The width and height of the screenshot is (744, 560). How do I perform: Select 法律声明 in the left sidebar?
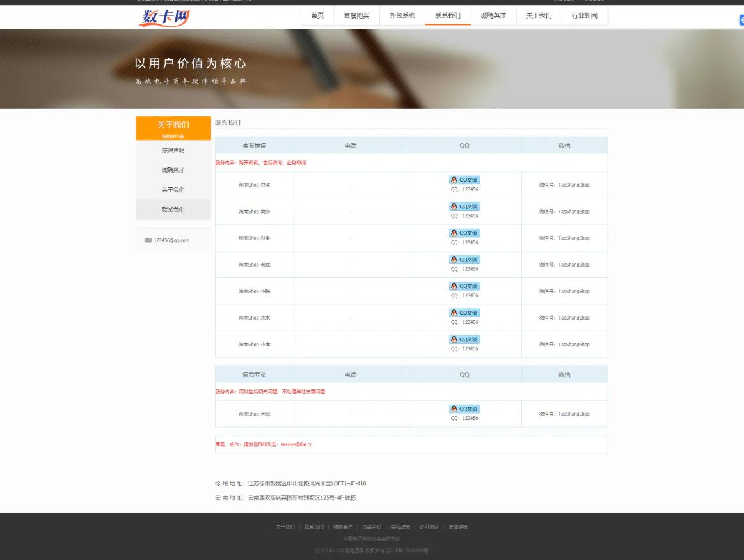173,150
